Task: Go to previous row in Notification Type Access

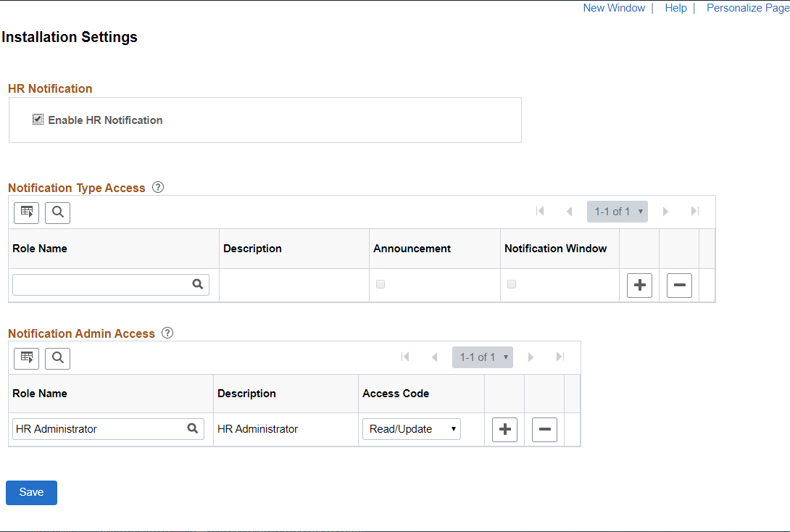Action: [570, 212]
